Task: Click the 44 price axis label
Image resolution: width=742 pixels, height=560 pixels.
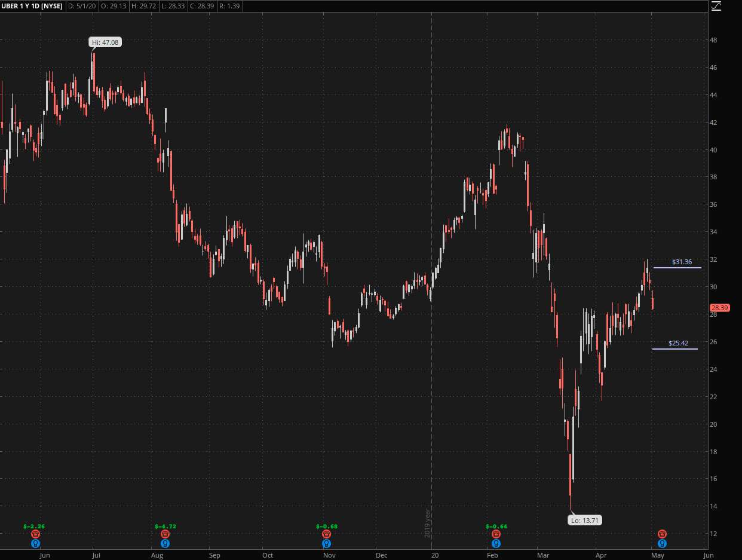Action: [713, 95]
